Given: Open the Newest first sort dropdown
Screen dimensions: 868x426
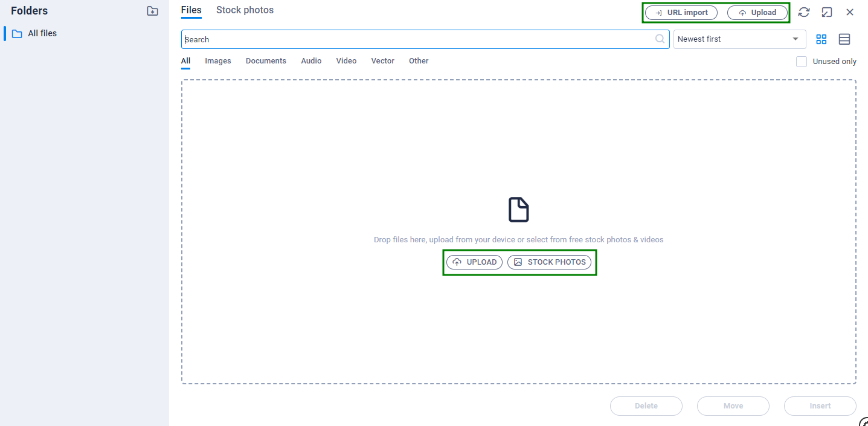Looking at the screenshot, I should point(740,39).
